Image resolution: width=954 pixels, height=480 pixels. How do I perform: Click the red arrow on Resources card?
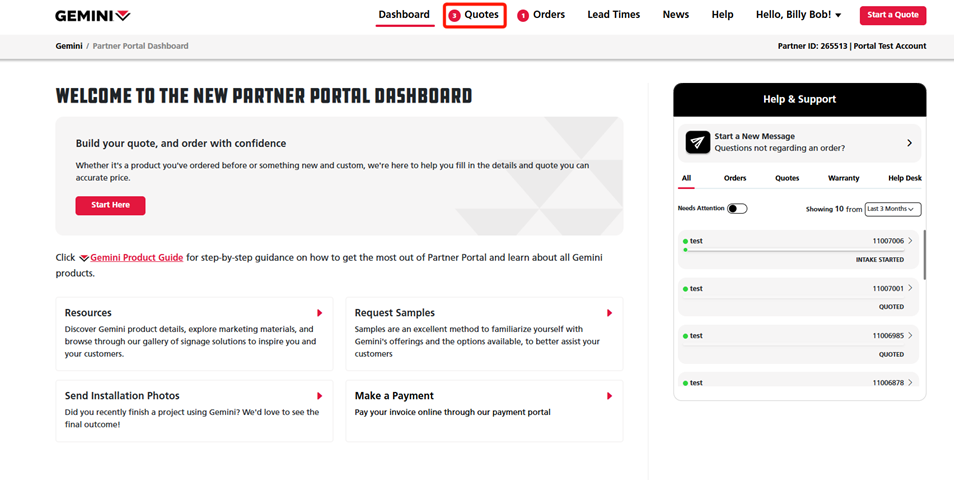point(320,313)
